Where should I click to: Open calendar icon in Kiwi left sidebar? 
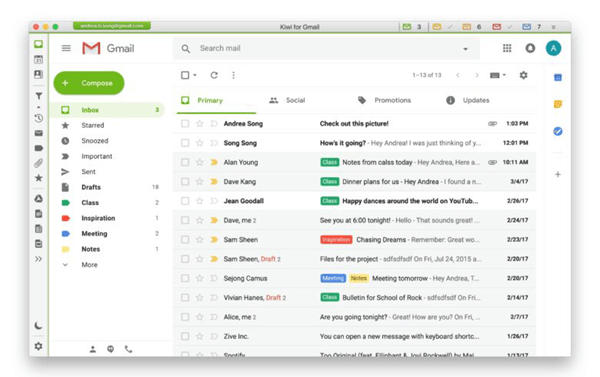tap(39, 59)
